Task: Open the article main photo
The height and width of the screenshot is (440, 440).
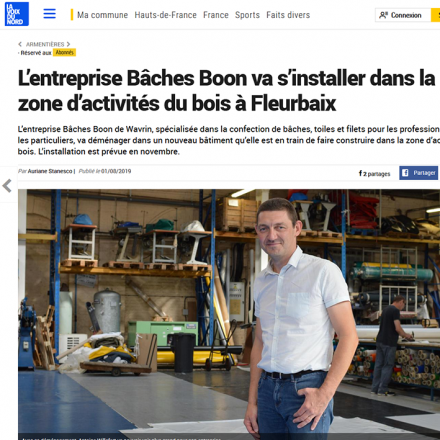Action: [x=229, y=314]
